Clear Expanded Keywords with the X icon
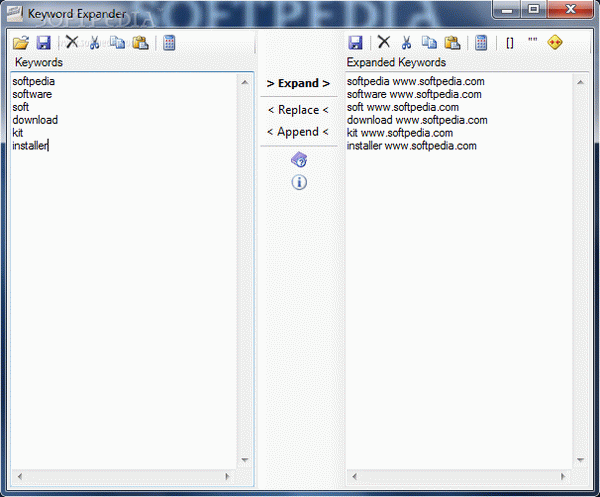Screen dimensions: 600x497 coord(384,42)
